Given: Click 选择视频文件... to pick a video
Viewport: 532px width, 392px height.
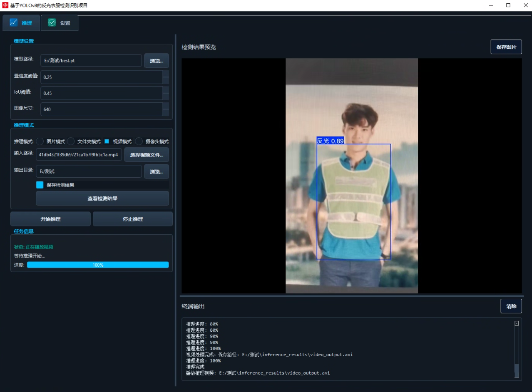Looking at the screenshot, I should [x=147, y=155].
